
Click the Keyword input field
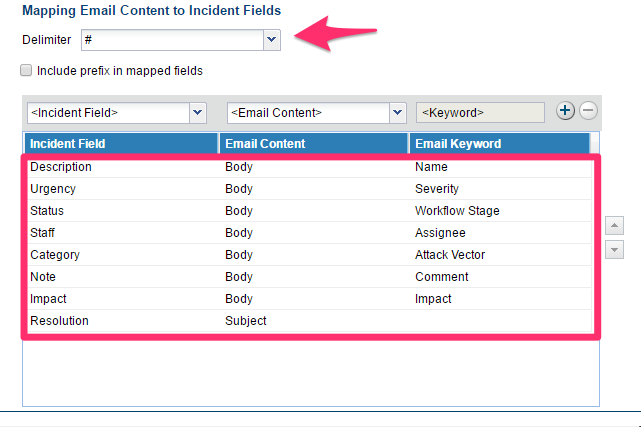click(x=480, y=112)
